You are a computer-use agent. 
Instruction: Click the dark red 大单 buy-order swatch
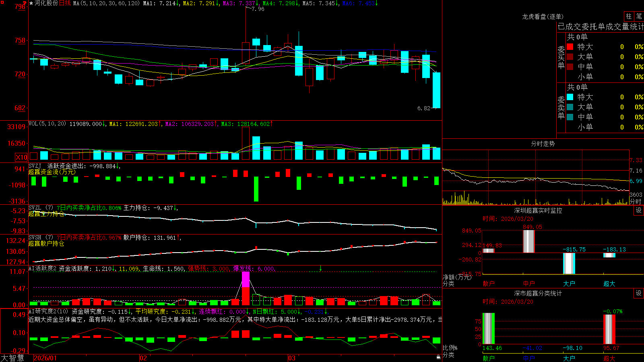(570, 57)
